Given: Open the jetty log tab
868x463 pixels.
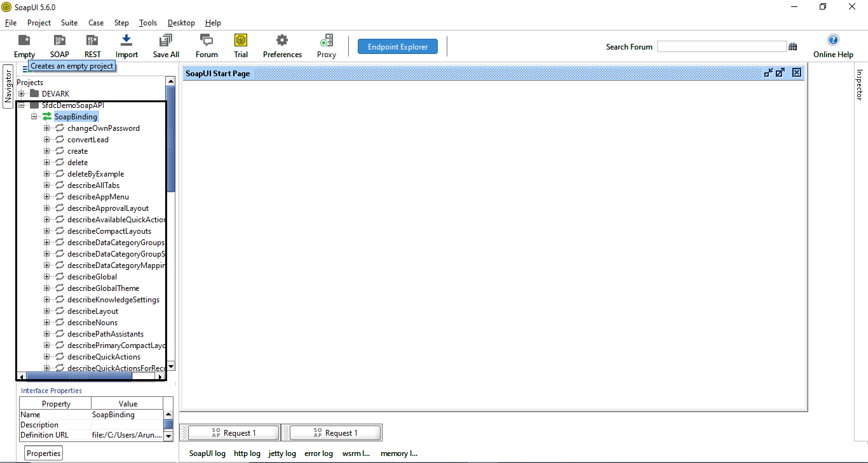Looking at the screenshot, I should (282, 453).
